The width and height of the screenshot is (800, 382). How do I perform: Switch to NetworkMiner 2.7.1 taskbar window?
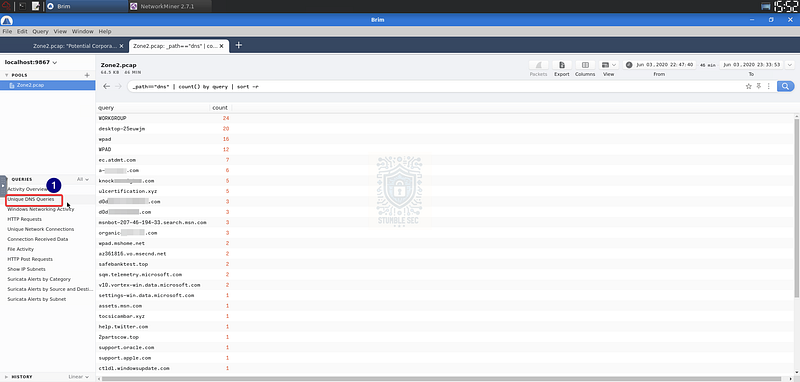(x=169, y=6)
